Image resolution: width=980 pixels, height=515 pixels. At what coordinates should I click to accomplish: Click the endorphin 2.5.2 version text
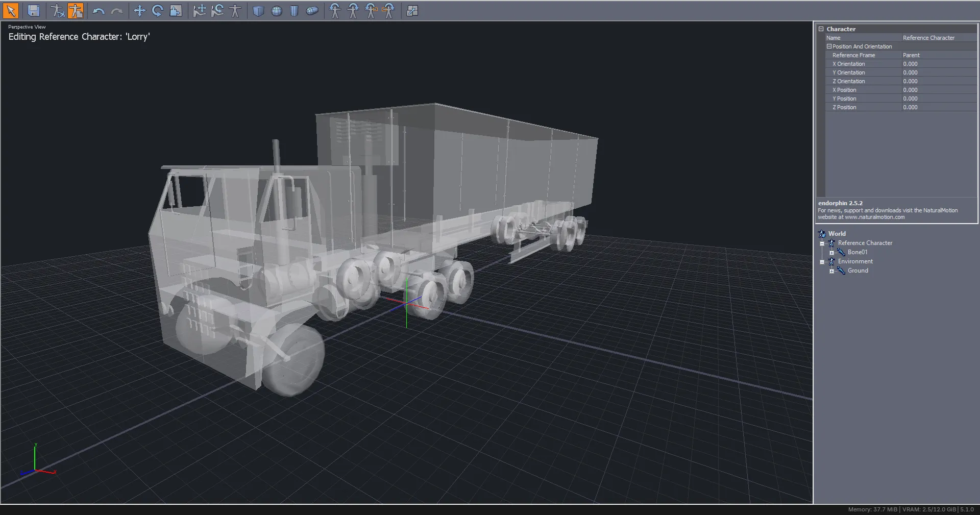click(x=840, y=203)
